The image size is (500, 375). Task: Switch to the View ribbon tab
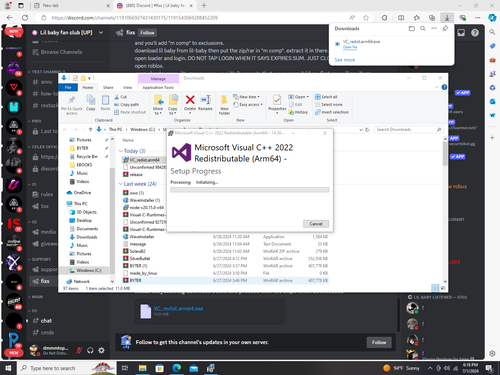coord(127,87)
